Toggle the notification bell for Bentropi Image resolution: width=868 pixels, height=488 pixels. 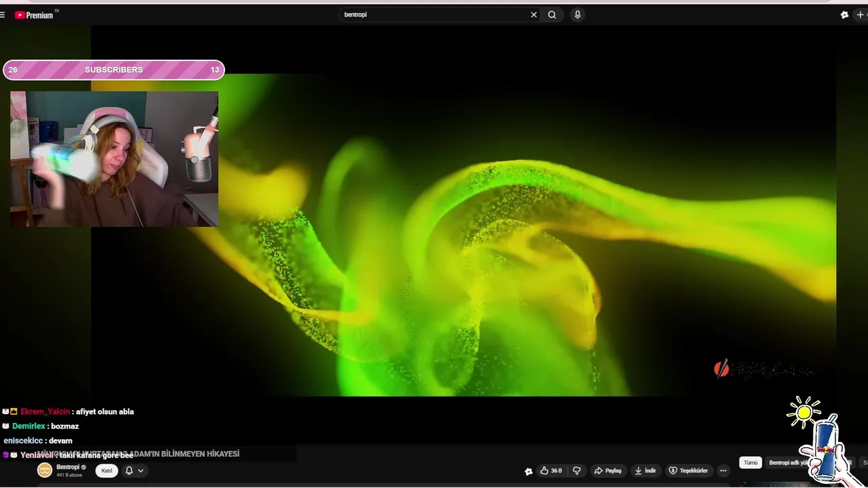point(129,470)
